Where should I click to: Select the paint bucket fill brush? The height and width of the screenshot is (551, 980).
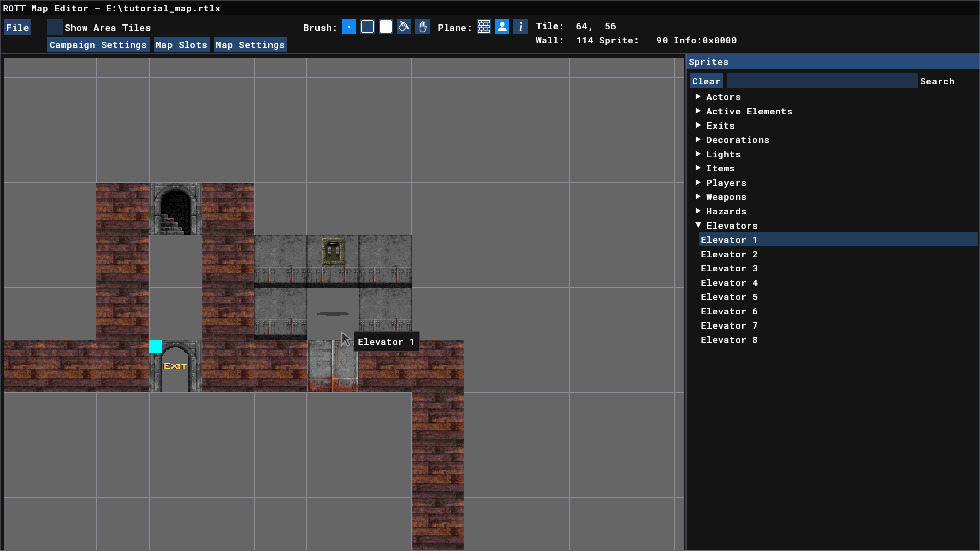(404, 27)
